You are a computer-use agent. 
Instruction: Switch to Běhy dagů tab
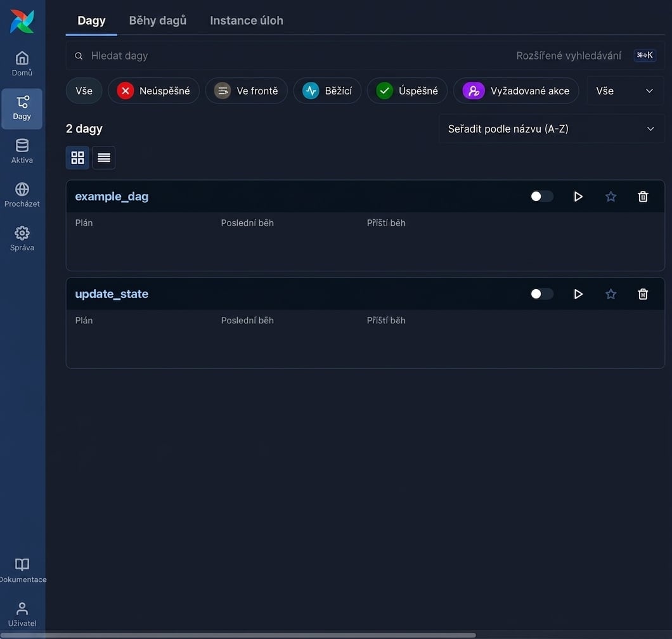158,20
